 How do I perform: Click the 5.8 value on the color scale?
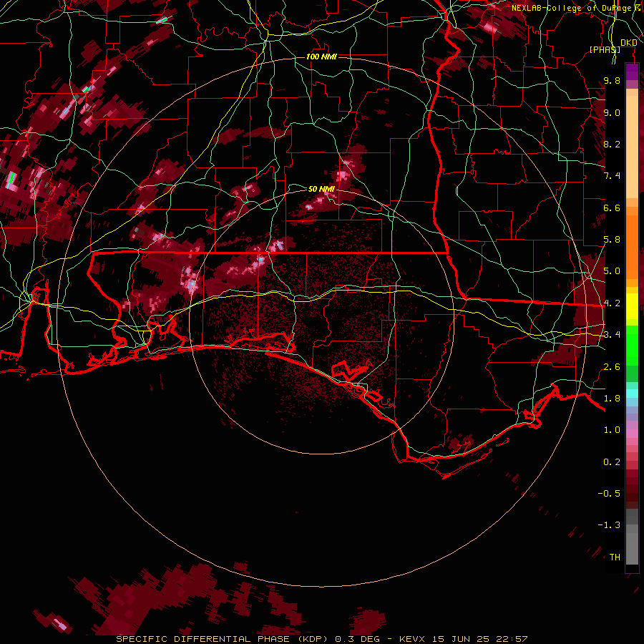(x=612, y=240)
